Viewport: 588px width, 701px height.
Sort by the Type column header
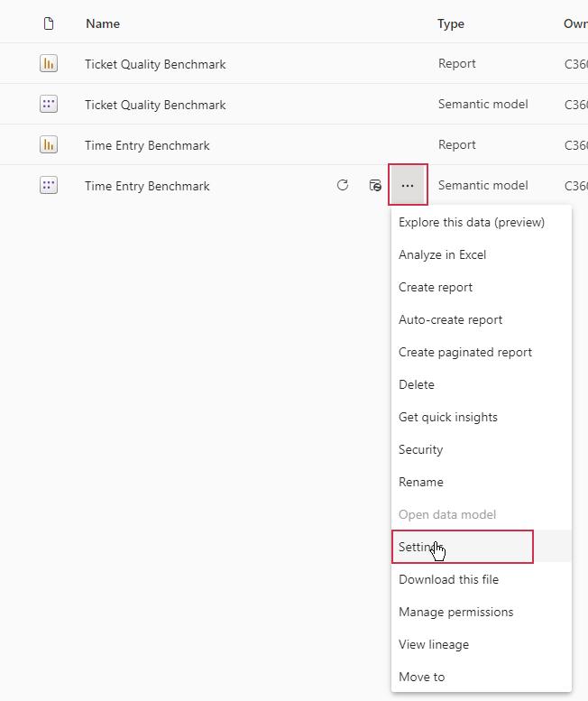[451, 24]
